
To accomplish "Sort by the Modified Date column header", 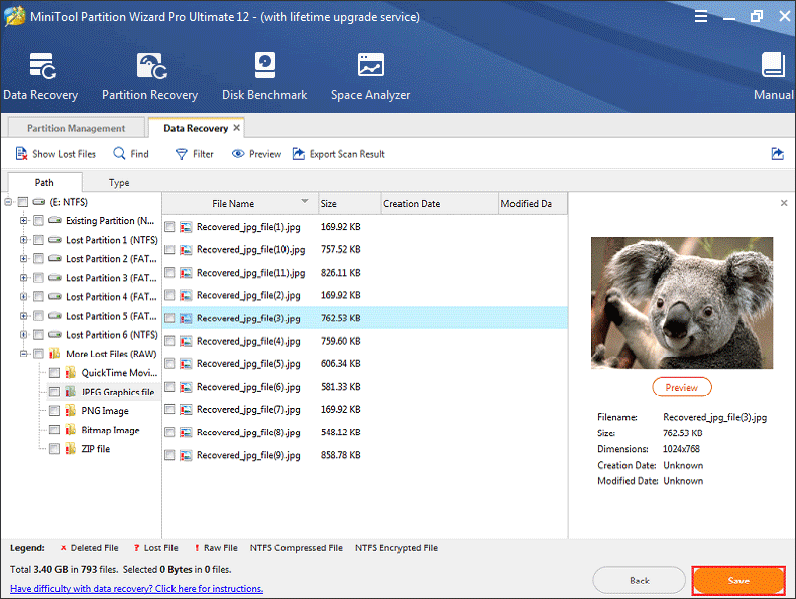I will [533, 204].
